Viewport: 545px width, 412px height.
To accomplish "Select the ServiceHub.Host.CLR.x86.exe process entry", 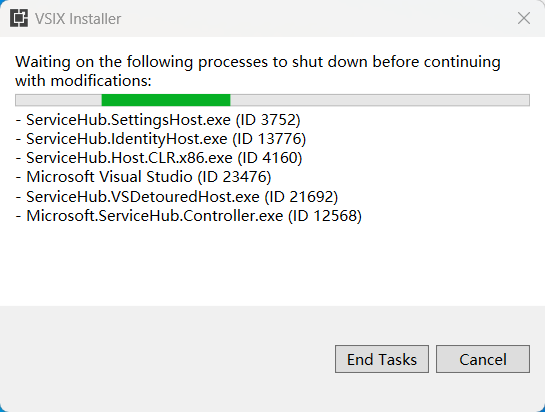I will [159, 158].
